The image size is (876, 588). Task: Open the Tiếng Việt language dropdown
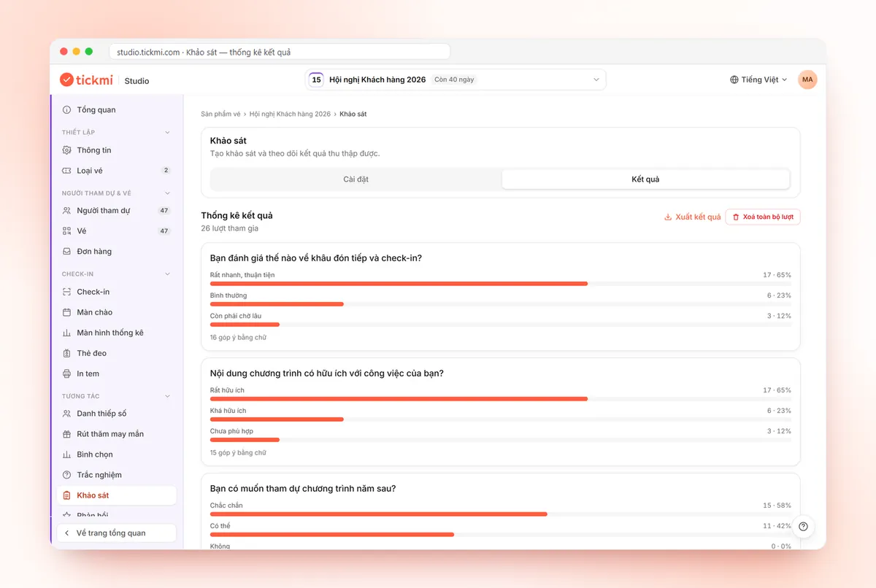[758, 80]
